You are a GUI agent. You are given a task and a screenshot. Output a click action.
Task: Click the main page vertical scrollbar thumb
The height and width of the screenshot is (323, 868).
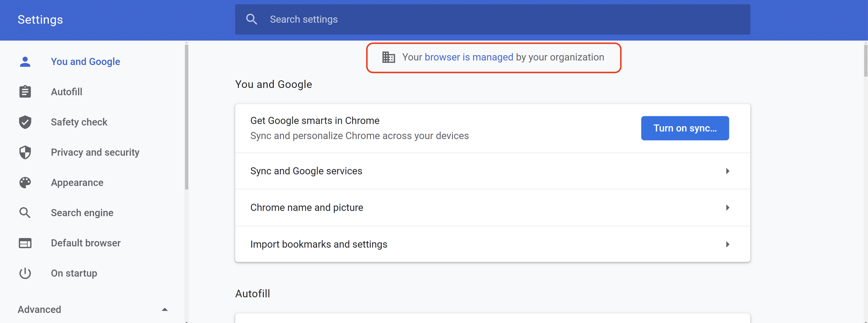866,61
